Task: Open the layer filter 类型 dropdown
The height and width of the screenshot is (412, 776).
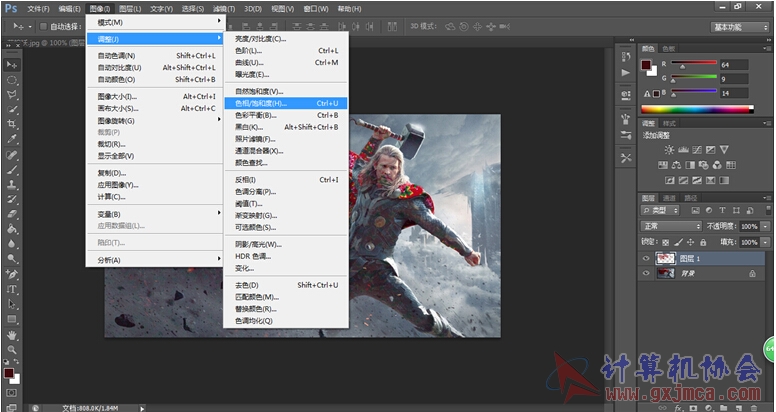Action: (660, 210)
